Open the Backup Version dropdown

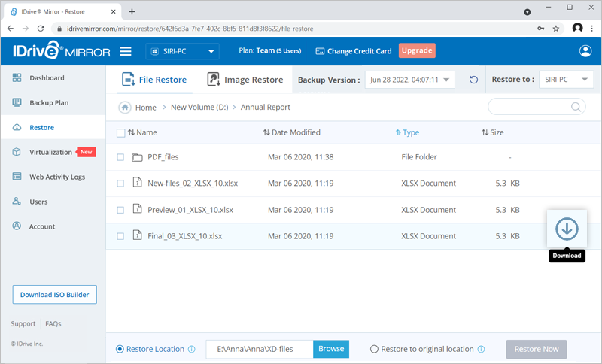point(409,80)
